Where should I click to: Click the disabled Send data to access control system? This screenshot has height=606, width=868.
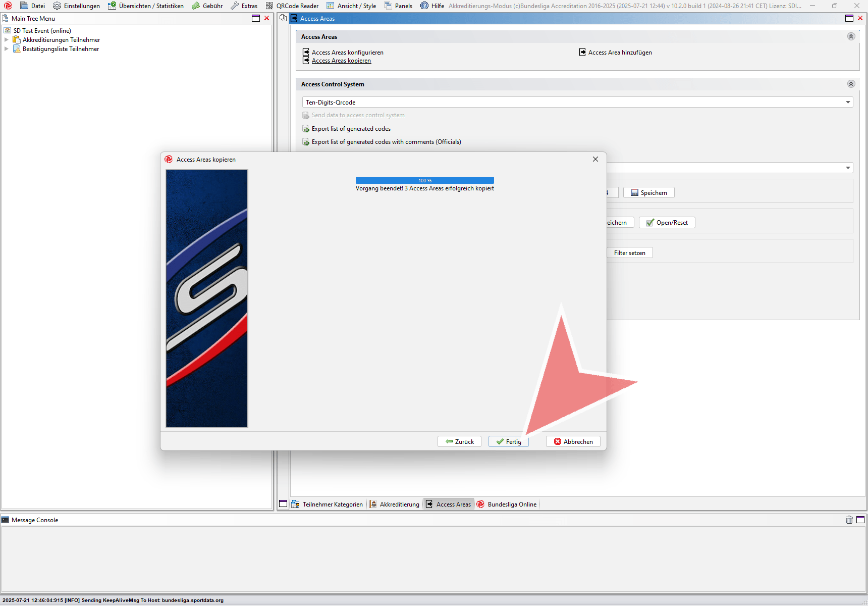(358, 115)
